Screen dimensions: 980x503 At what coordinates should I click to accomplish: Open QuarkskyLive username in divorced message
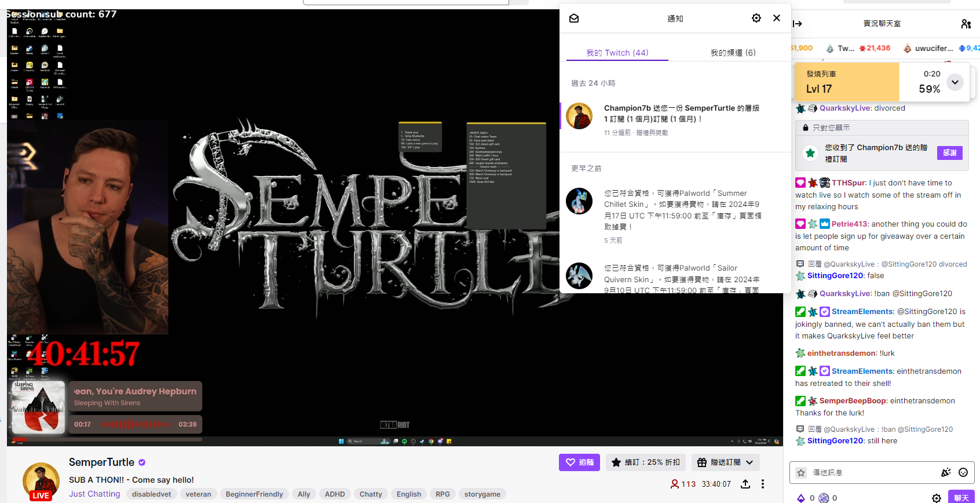846,108
